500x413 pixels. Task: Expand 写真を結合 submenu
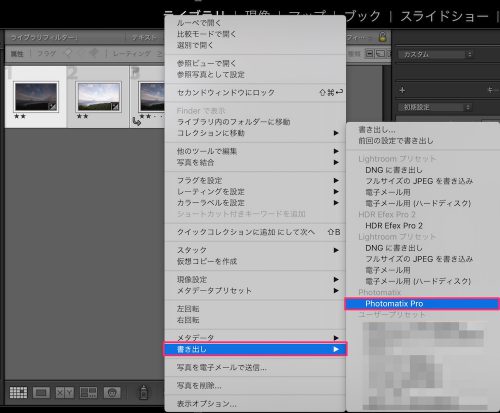[255, 163]
